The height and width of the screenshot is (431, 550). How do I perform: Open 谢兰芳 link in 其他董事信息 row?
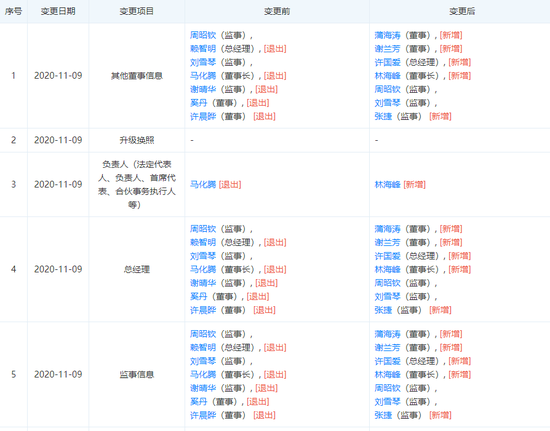point(387,49)
